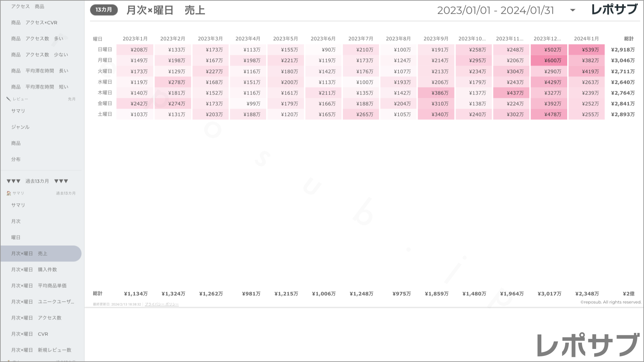Click the ¥600万 cell for December Monday
This screenshot has height=362, width=644.
(549, 60)
